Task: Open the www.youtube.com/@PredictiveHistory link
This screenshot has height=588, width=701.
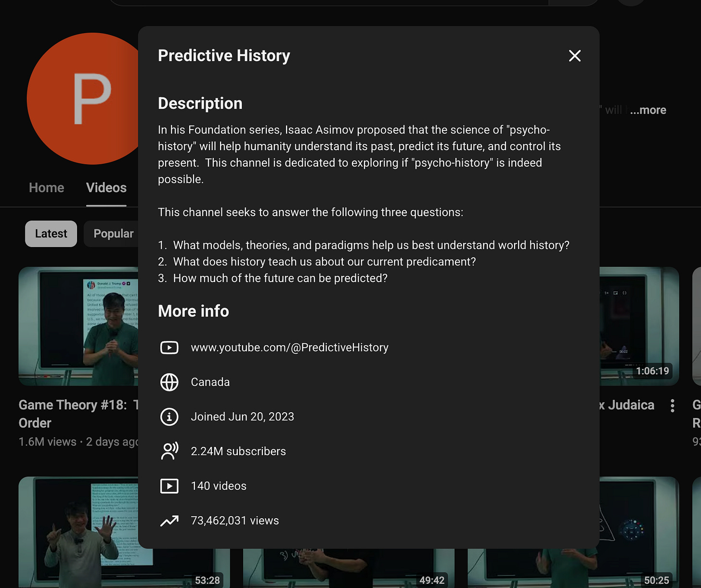Action: (x=289, y=347)
